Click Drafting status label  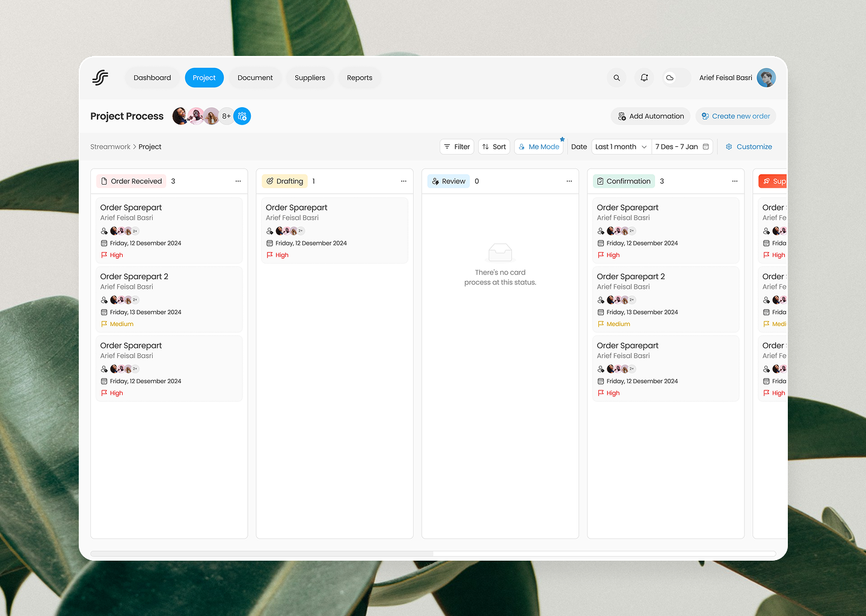[284, 181]
